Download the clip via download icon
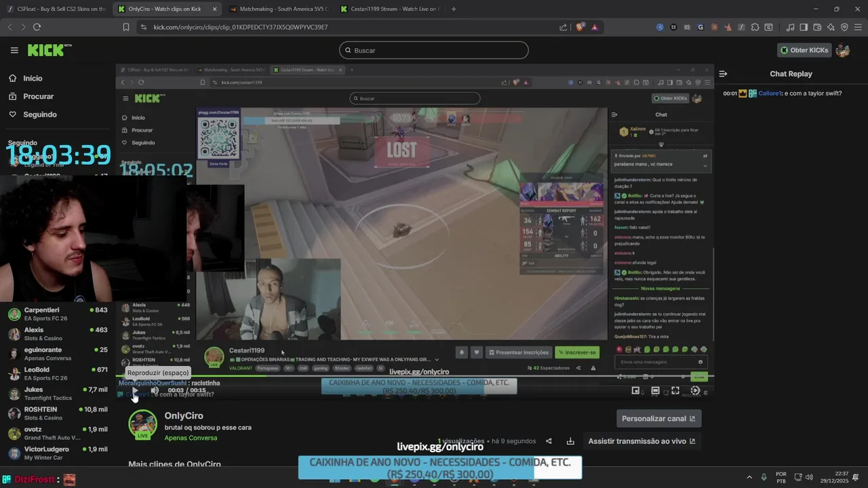This screenshot has height=488, width=868. click(x=570, y=441)
